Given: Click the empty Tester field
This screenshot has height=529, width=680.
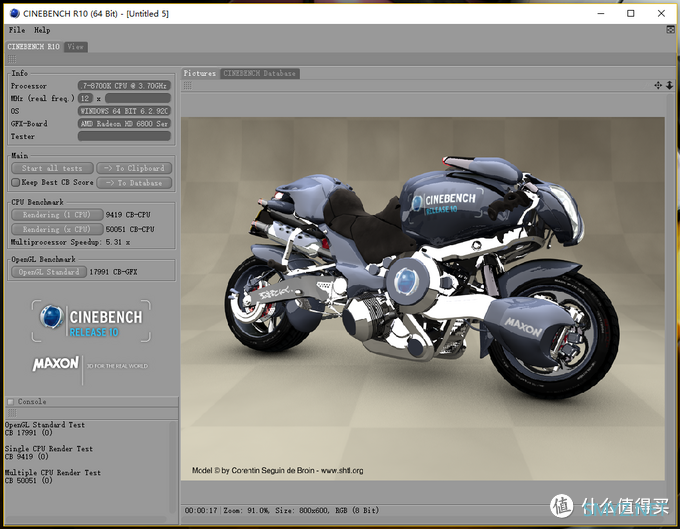Looking at the screenshot, I should (124, 136).
